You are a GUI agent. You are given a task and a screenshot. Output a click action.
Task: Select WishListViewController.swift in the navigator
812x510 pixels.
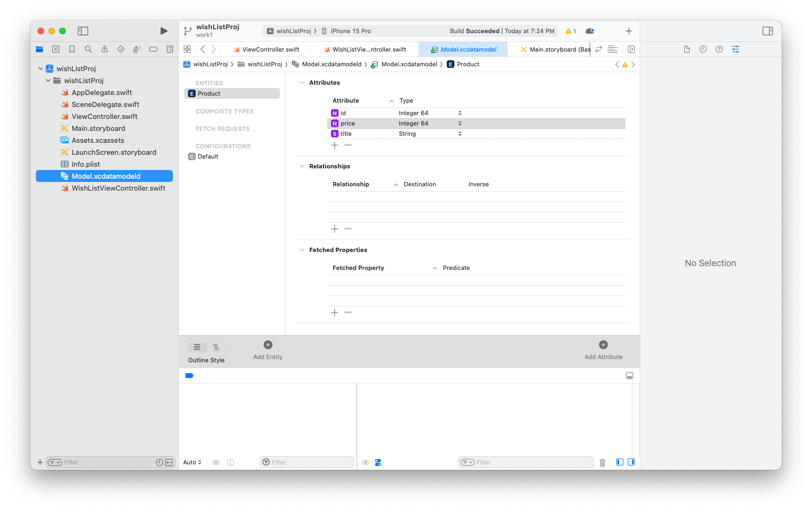coord(118,188)
